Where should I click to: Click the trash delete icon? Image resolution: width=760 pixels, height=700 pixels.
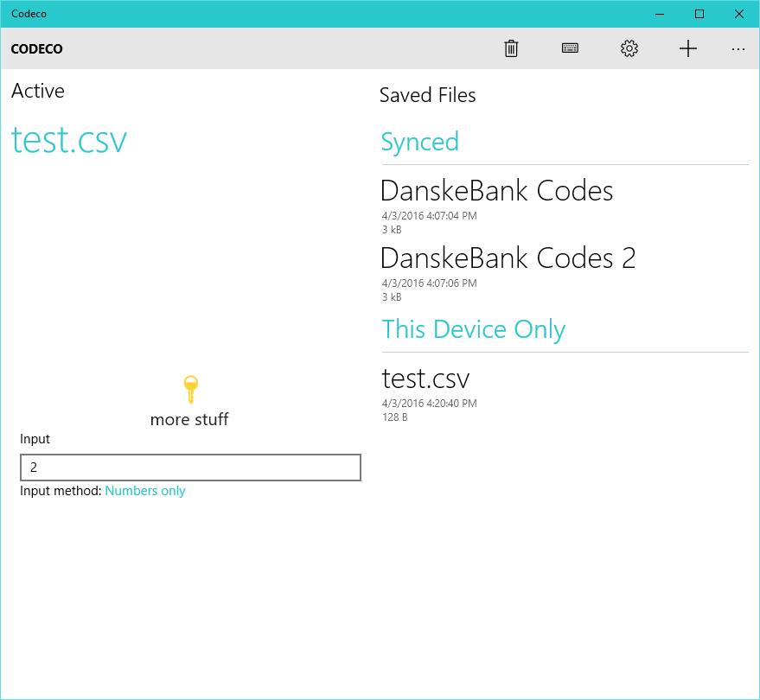coord(511,48)
